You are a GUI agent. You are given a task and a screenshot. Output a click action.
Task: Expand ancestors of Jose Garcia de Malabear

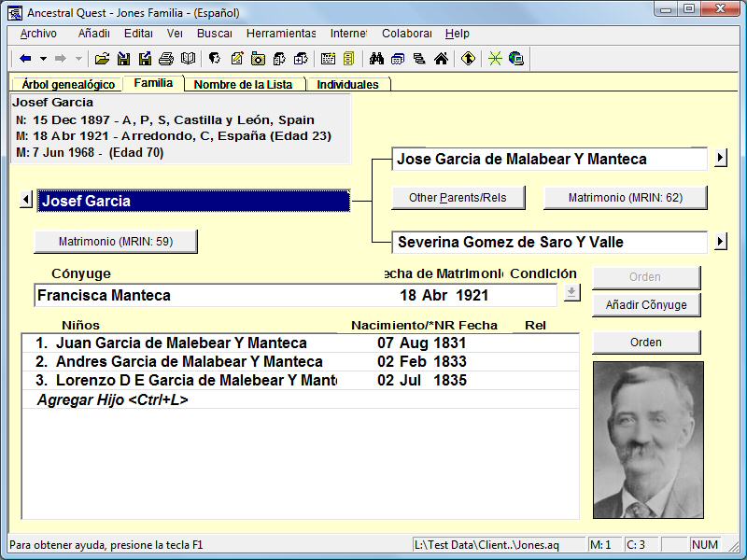(720, 159)
